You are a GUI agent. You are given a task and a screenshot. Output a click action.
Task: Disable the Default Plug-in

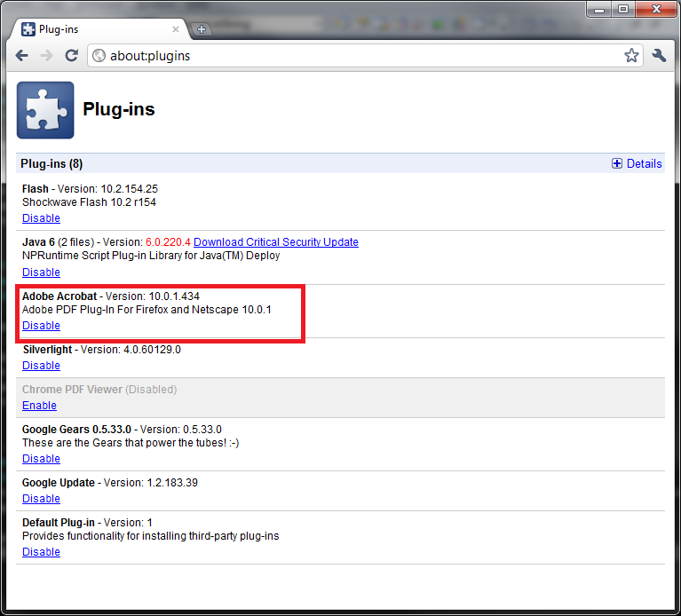point(41,552)
